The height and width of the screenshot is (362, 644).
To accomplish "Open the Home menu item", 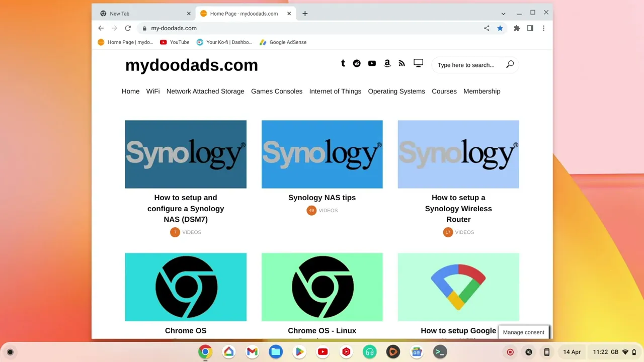I will (131, 91).
